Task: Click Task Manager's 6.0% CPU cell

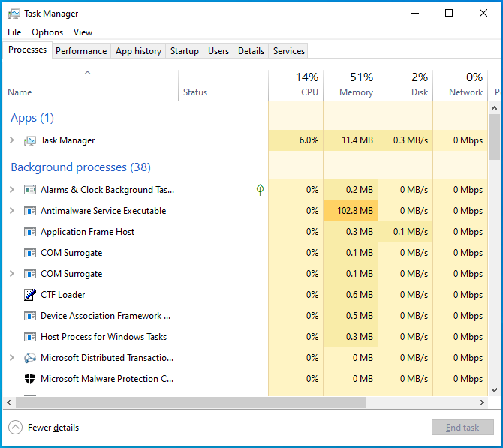Action: click(296, 140)
